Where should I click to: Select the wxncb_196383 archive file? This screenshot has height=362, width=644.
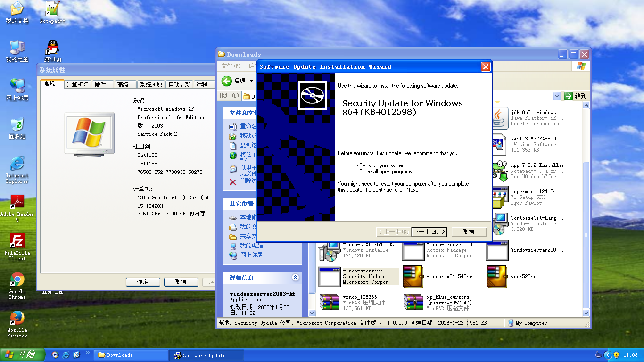click(329, 303)
